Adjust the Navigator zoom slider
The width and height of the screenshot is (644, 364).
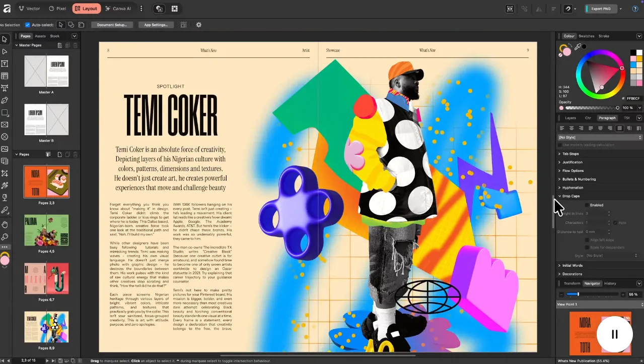pos(578,294)
